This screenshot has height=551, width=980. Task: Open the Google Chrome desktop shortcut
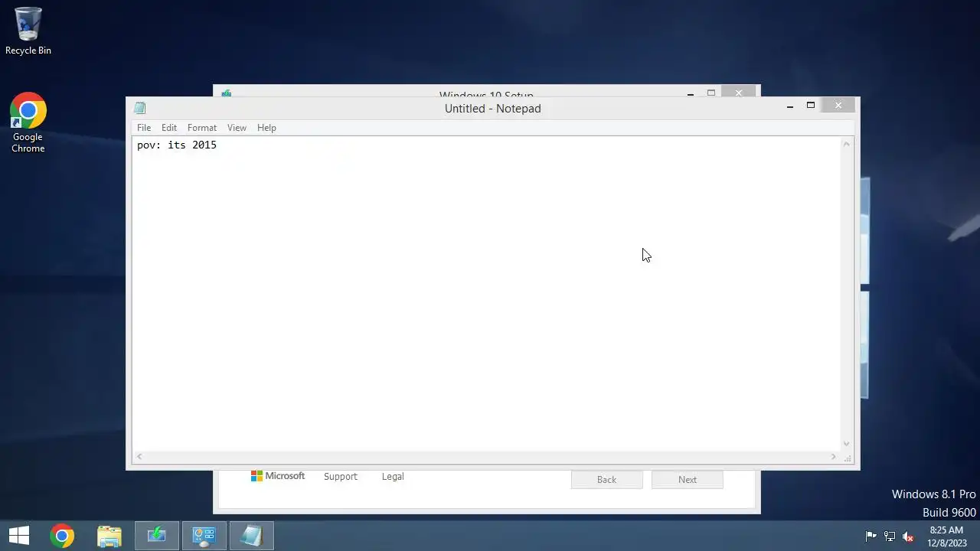[28, 122]
